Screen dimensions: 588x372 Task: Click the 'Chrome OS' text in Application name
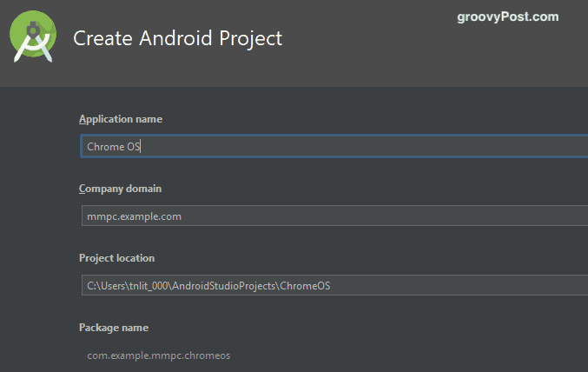click(x=113, y=146)
